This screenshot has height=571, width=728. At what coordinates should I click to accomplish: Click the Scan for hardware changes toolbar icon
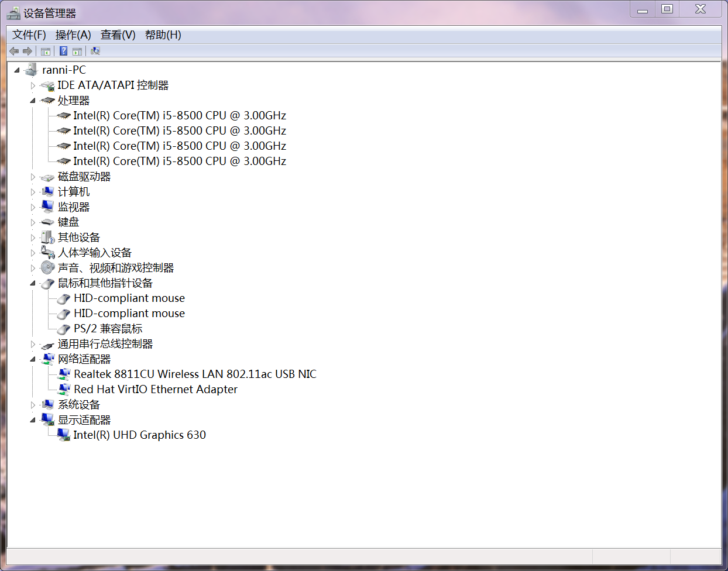click(x=95, y=51)
